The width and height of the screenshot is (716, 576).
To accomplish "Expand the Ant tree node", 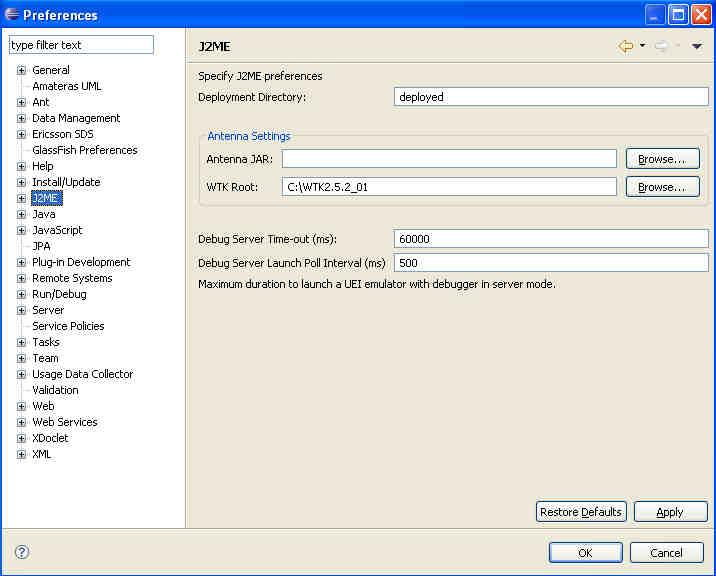I will tap(21, 102).
